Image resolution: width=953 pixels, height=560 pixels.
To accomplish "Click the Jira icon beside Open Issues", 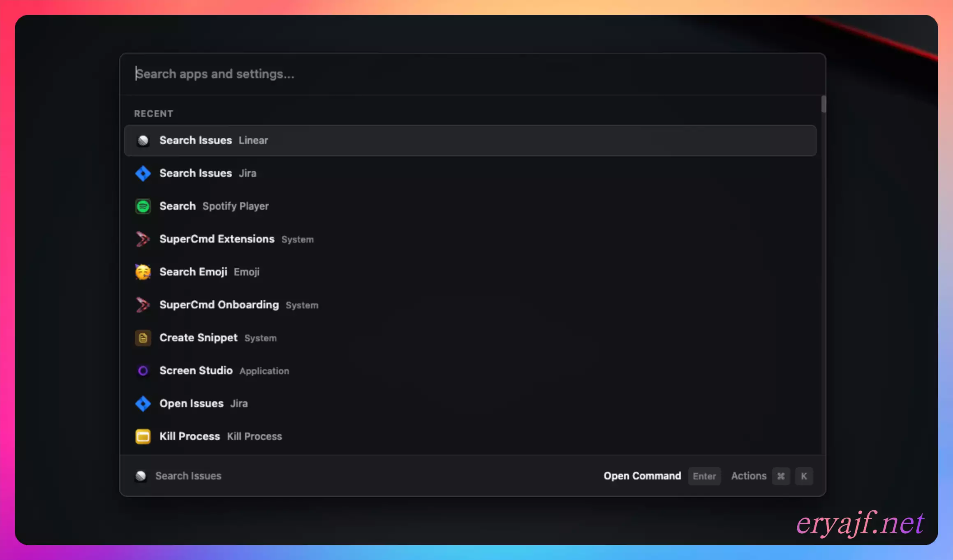I will (x=143, y=404).
